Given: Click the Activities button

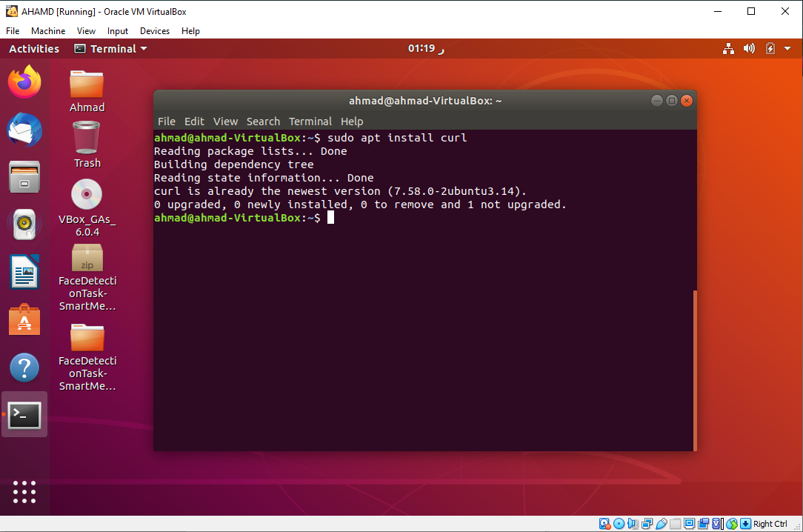Looking at the screenshot, I should [x=33, y=48].
